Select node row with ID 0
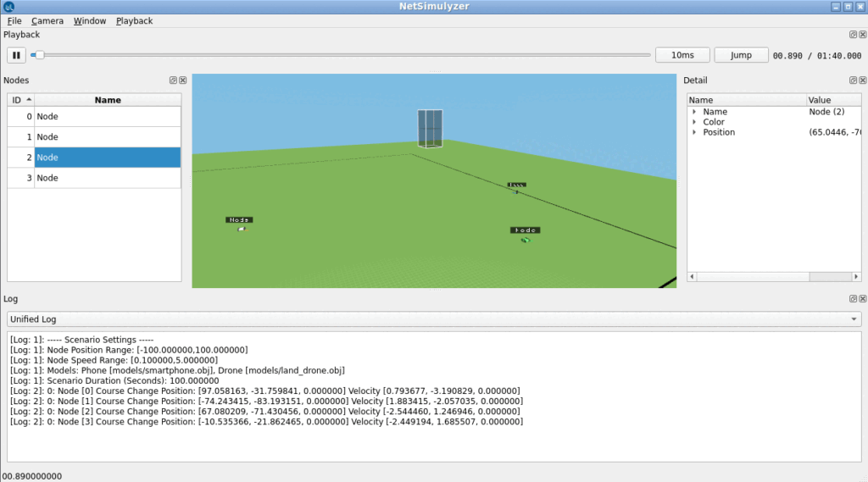 point(94,117)
